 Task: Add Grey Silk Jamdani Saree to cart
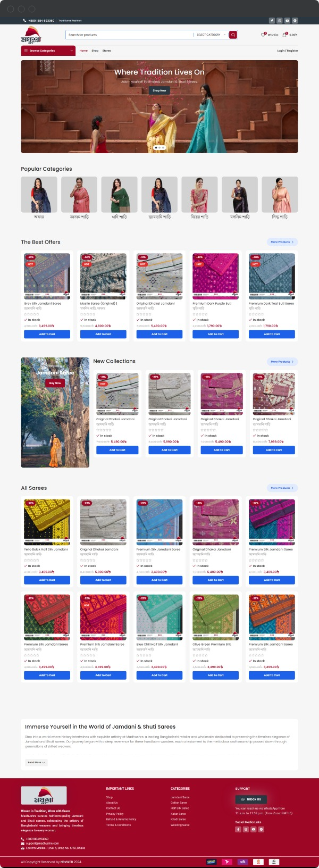(x=47, y=334)
